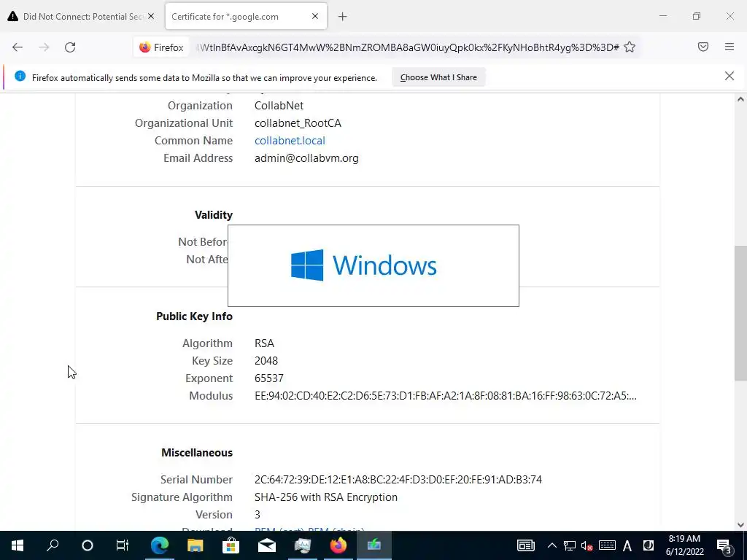Screen dimensions: 747x560
Task: Click the page's vertical scrollbar thumb
Action: pos(740,313)
